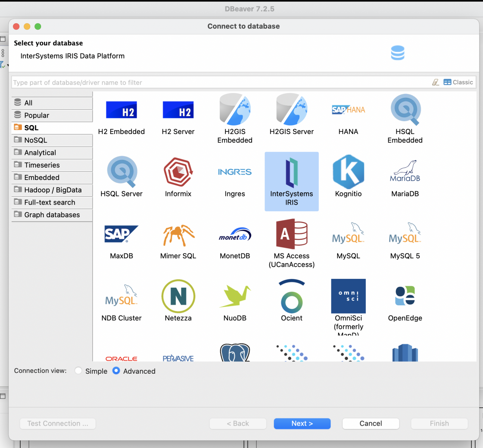
Task: Open the NoSQL database category
Action: tap(52, 140)
